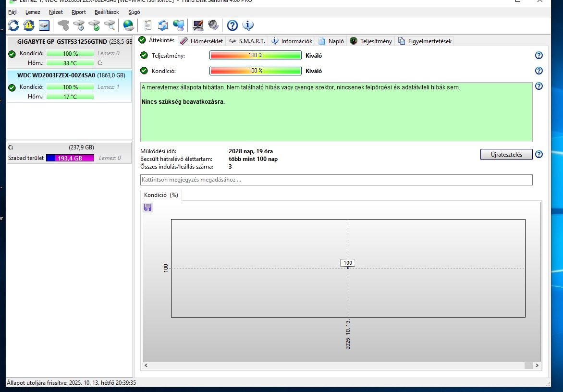This screenshot has width=563, height=392.
Task: Click the main Kondíció 100 % gradient bar
Action: [x=255, y=71]
